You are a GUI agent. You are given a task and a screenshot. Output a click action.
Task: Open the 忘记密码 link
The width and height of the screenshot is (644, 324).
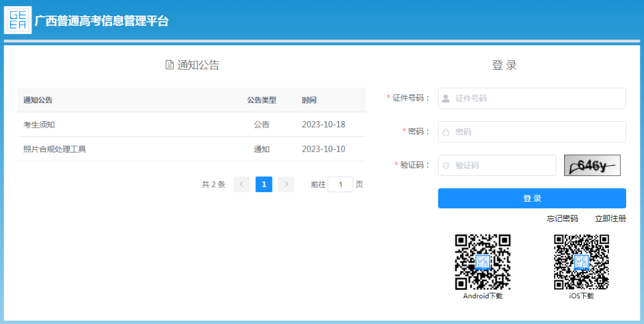[x=562, y=219]
